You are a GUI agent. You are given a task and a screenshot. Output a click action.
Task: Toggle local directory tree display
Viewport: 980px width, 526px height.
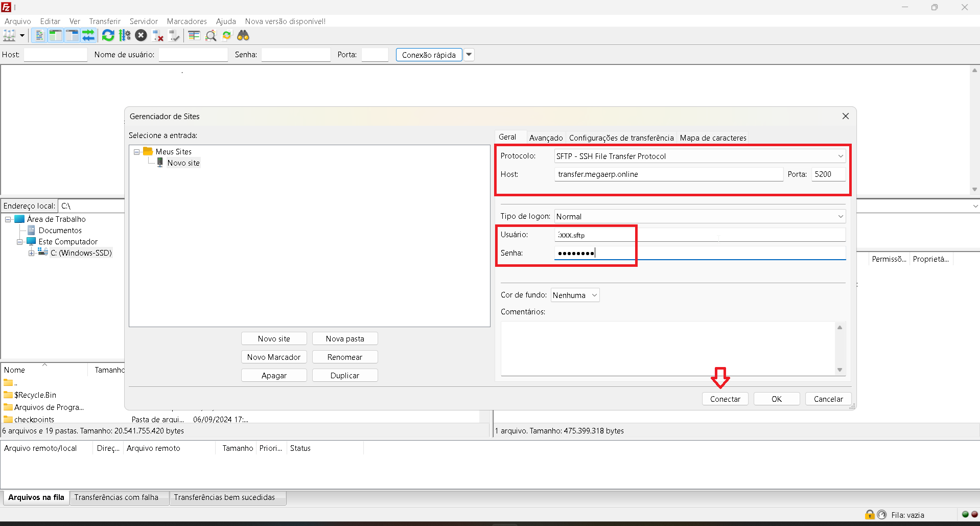click(55, 36)
